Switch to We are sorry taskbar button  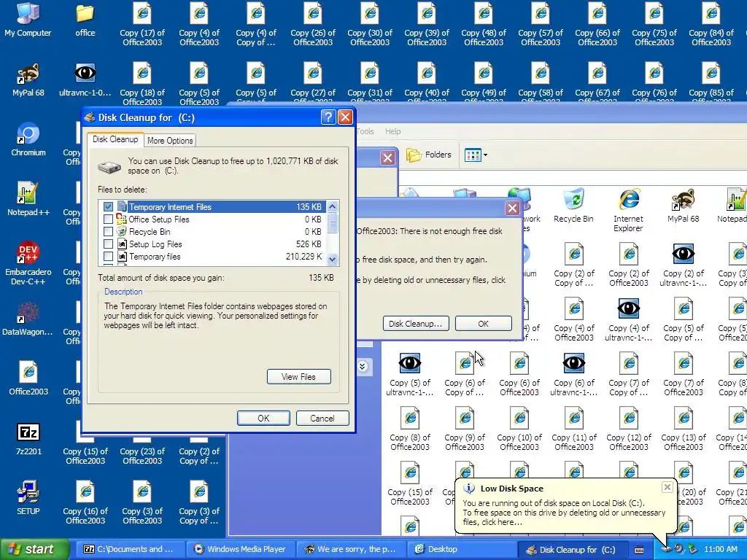352,549
